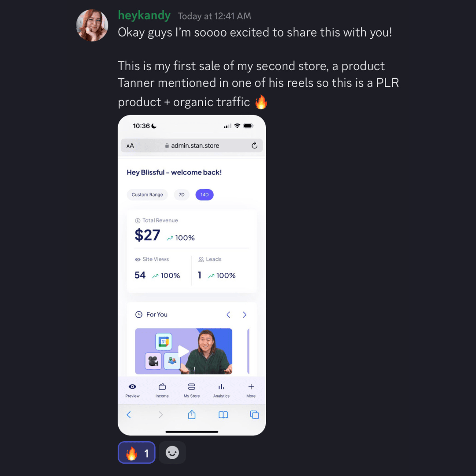Open the Analytics bar chart tab
Screen dimensions: 476x476
tap(221, 390)
